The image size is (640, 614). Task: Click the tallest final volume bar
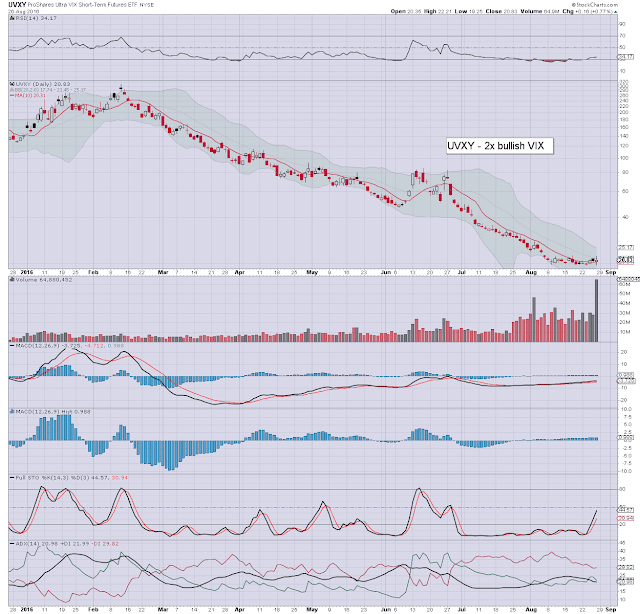coord(596,310)
